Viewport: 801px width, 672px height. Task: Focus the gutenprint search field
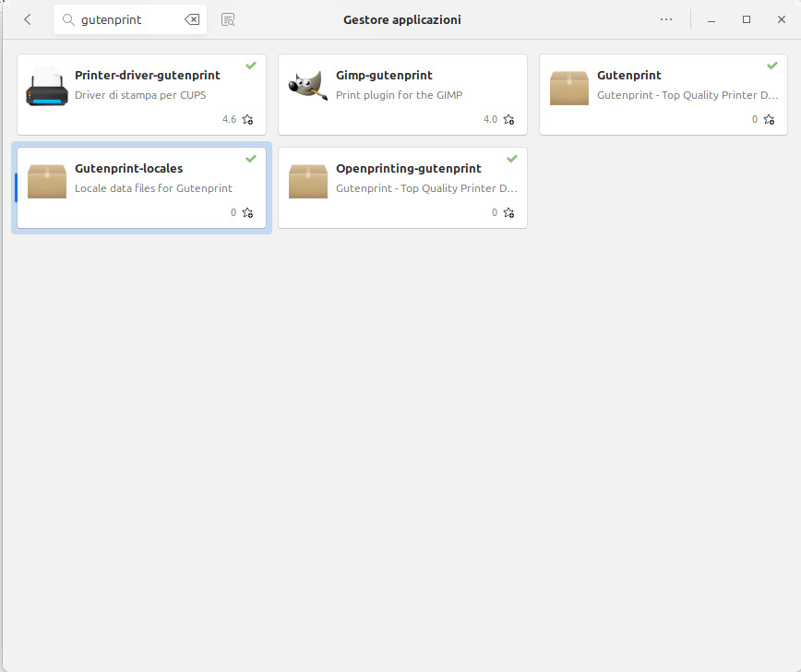pos(130,20)
